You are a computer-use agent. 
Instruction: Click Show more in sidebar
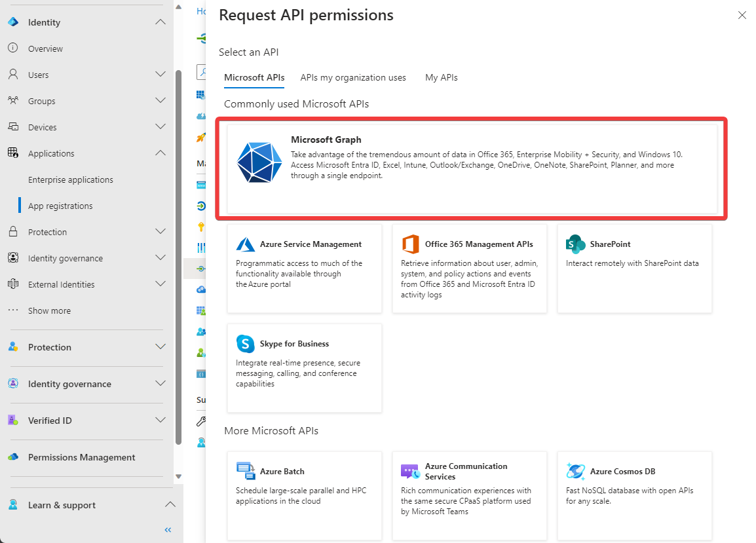(49, 310)
